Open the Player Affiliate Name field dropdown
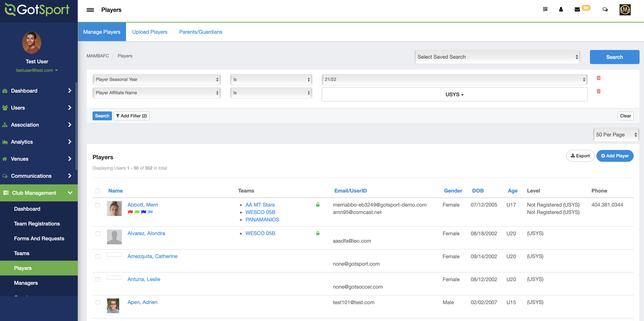The image size is (644, 321). tap(157, 93)
